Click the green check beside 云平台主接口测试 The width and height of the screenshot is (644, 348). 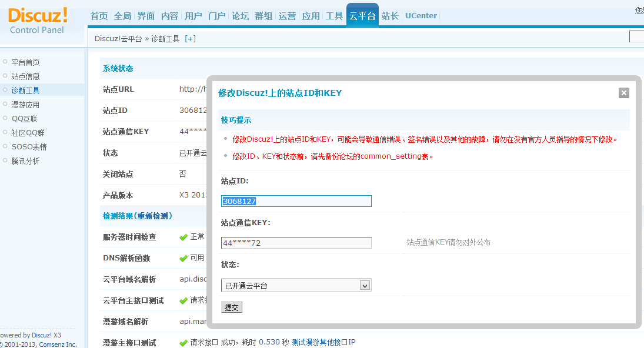tap(183, 301)
